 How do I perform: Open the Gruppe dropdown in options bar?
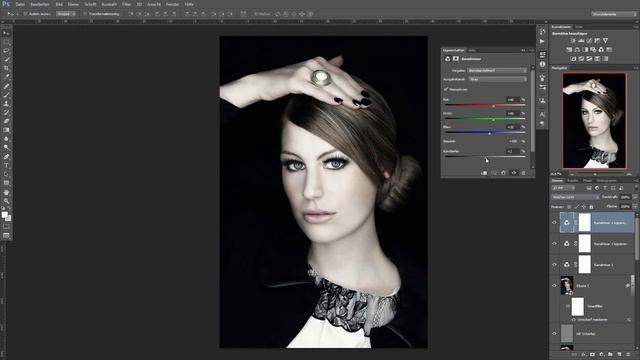coord(66,14)
